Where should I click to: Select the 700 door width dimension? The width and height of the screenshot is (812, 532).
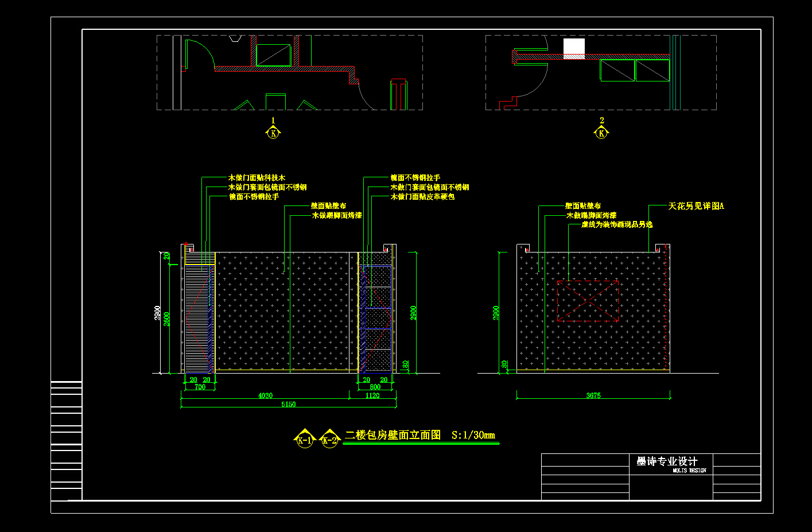pos(200,387)
